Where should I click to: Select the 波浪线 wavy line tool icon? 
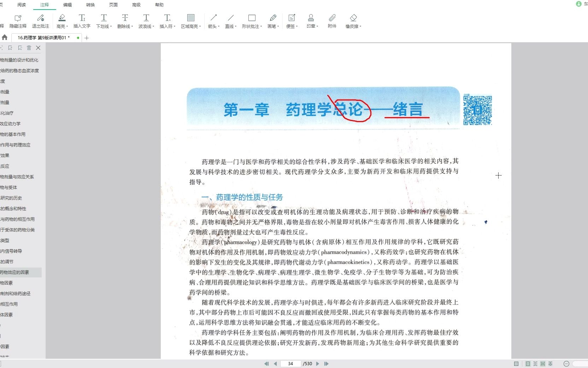tap(146, 18)
